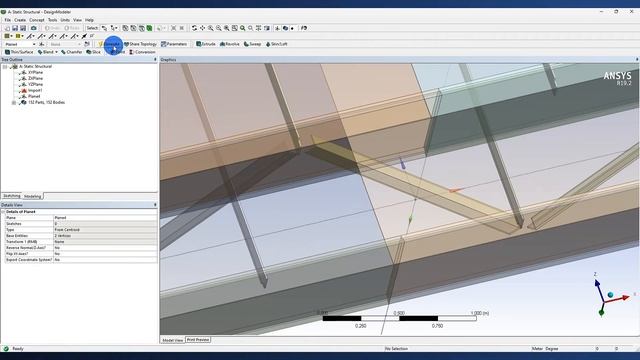Click the Type value From Centroid

coord(105,230)
